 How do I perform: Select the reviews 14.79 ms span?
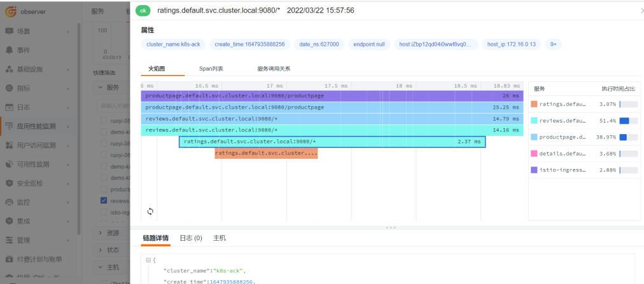(332, 119)
